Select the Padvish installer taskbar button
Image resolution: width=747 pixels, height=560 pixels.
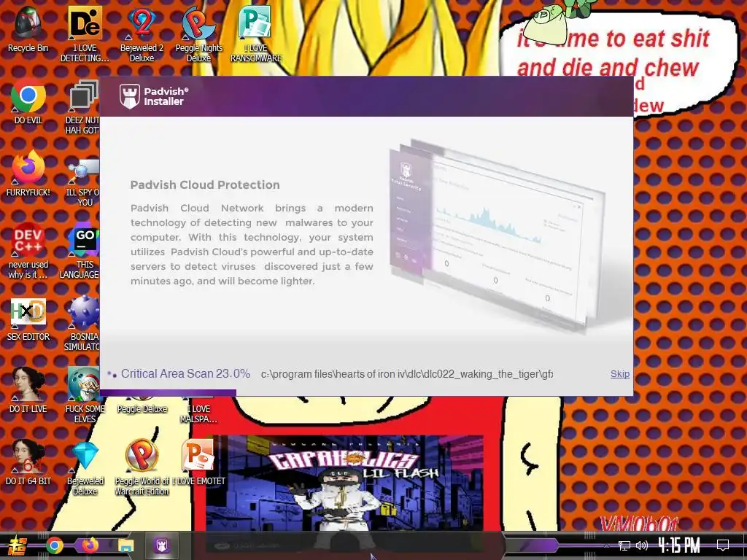162,545
